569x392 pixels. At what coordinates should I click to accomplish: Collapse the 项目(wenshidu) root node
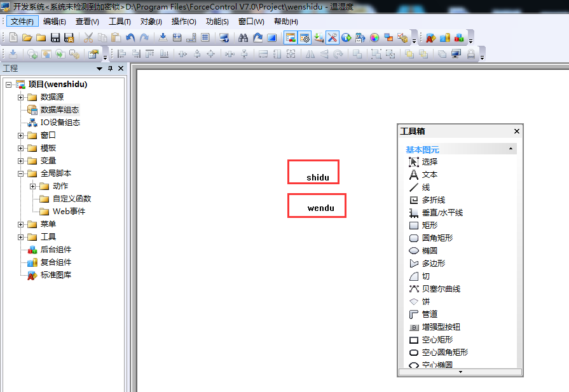[x=8, y=85]
